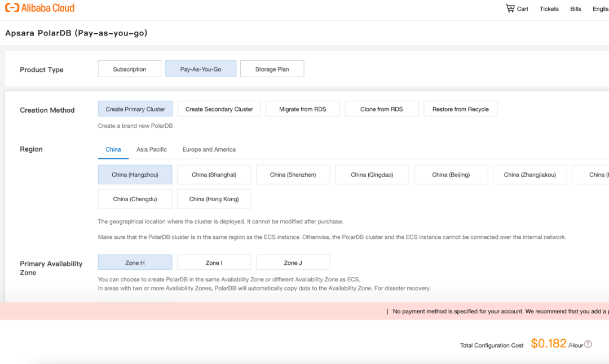The height and width of the screenshot is (364, 609).
Task: Select Zone I availability zone
Action: 214,263
